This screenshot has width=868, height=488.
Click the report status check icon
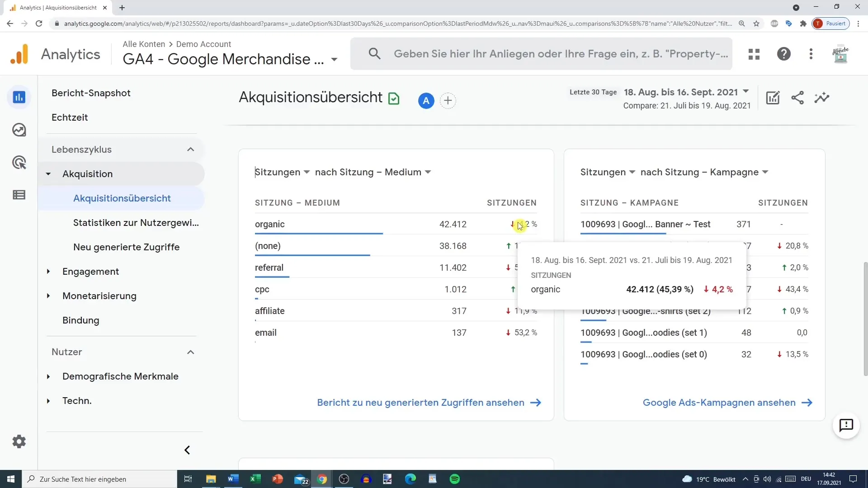[394, 98]
